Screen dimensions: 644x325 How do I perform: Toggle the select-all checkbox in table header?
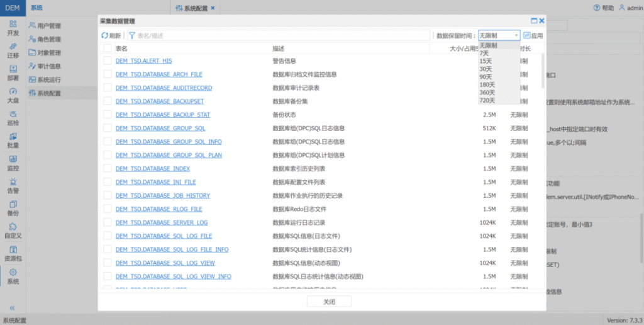point(107,48)
